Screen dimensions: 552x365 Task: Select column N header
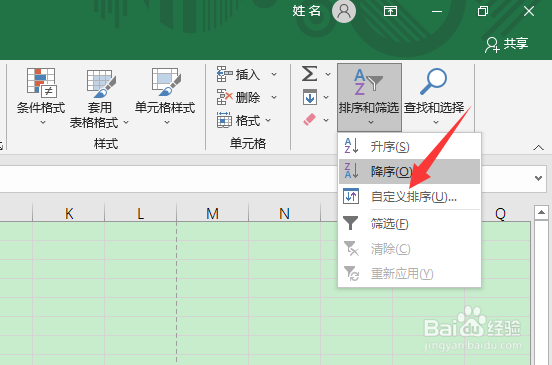coord(284,213)
